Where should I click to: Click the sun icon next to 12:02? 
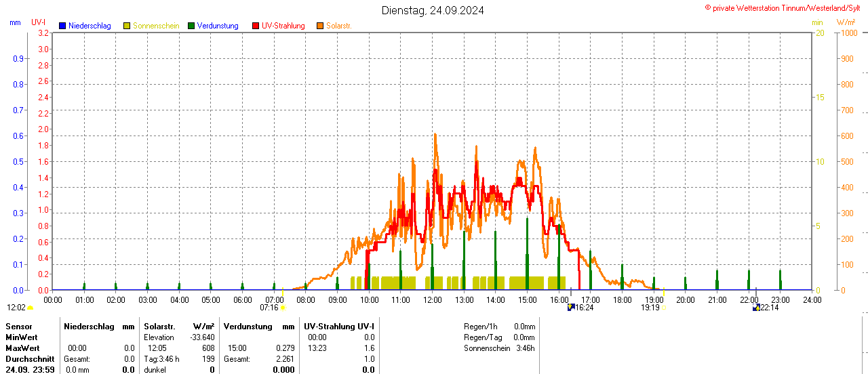coord(30,308)
